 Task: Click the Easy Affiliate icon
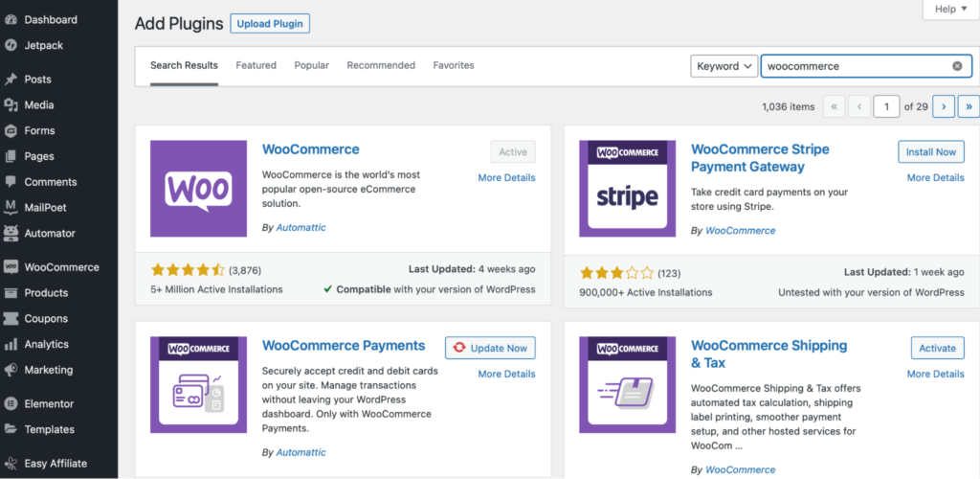pyautogui.click(x=11, y=464)
